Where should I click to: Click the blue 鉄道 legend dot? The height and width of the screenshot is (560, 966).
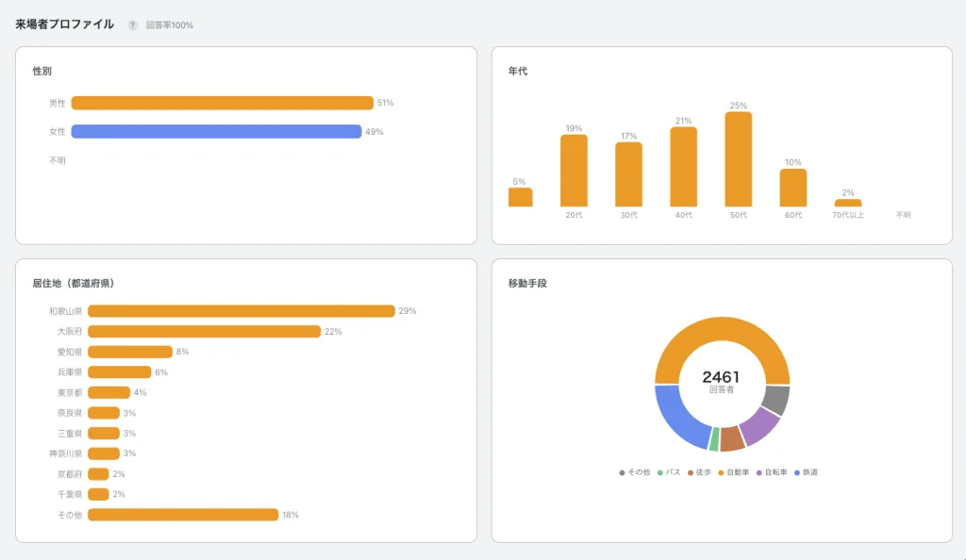pyautogui.click(x=796, y=472)
